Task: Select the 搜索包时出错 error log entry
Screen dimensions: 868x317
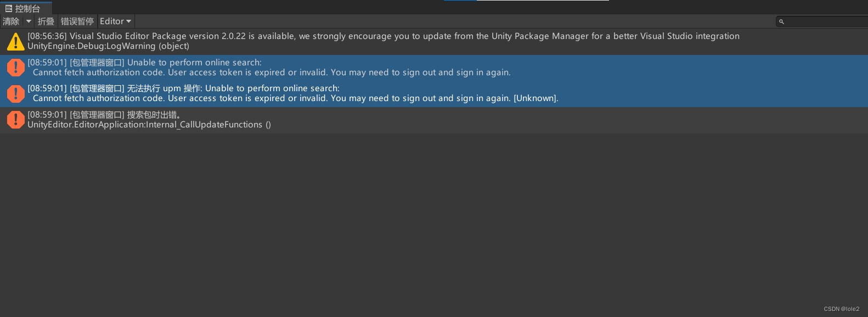Action: tap(434, 120)
